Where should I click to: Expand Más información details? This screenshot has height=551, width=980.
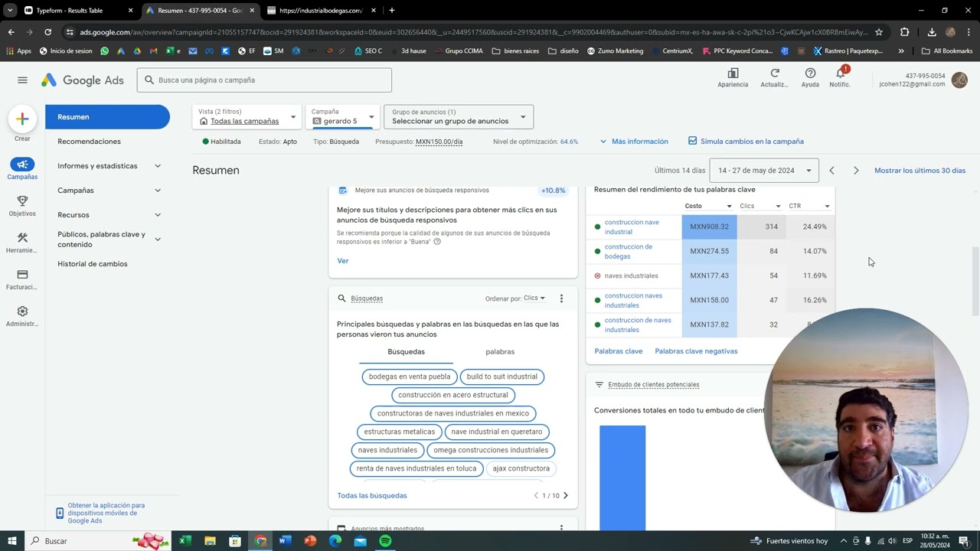click(x=634, y=142)
